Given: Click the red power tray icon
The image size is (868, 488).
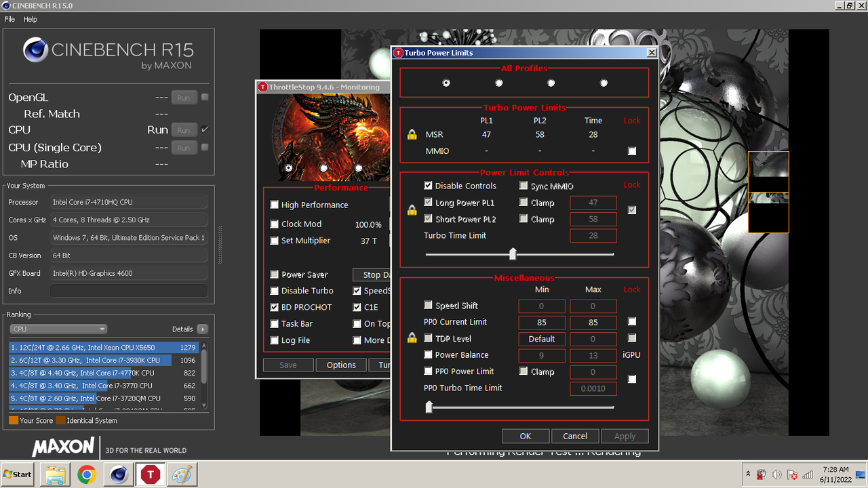Looking at the screenshot, I should pos(762,474).
